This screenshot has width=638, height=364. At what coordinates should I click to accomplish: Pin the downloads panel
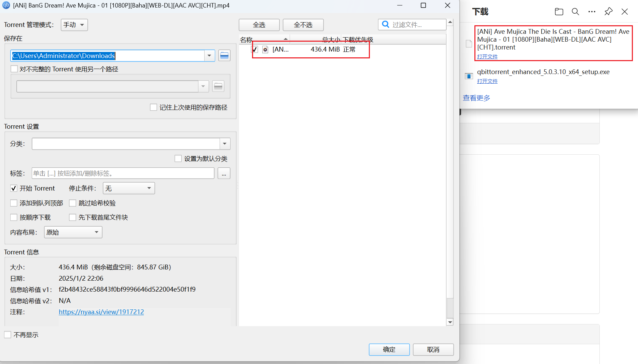click(x=608, y=12)
